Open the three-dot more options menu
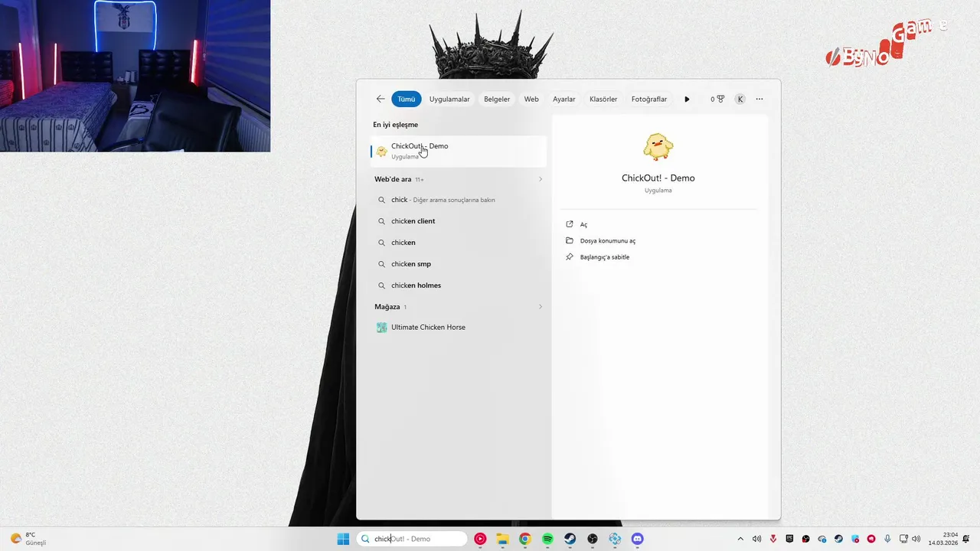980x551 pixels. [x=759, y=99]
